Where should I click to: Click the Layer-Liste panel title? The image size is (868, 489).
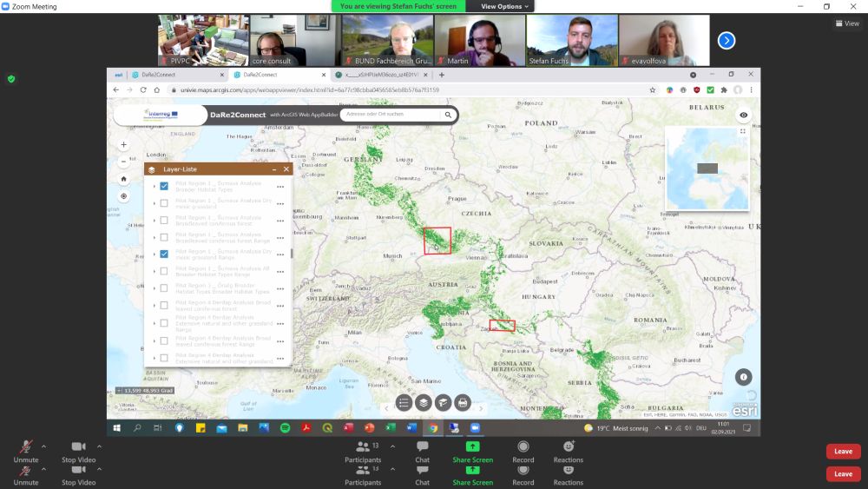click(x=180, y=169)
